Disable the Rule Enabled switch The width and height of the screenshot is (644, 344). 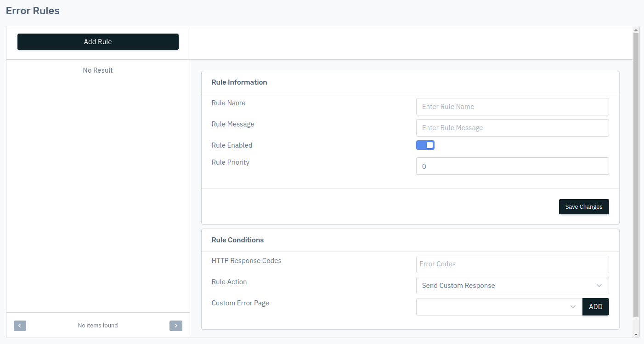tap(425, 145)
